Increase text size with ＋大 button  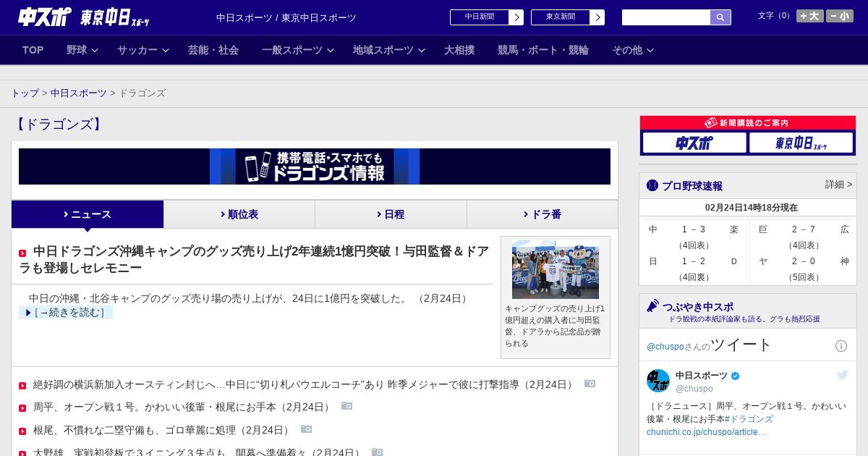tap(810, 16)
